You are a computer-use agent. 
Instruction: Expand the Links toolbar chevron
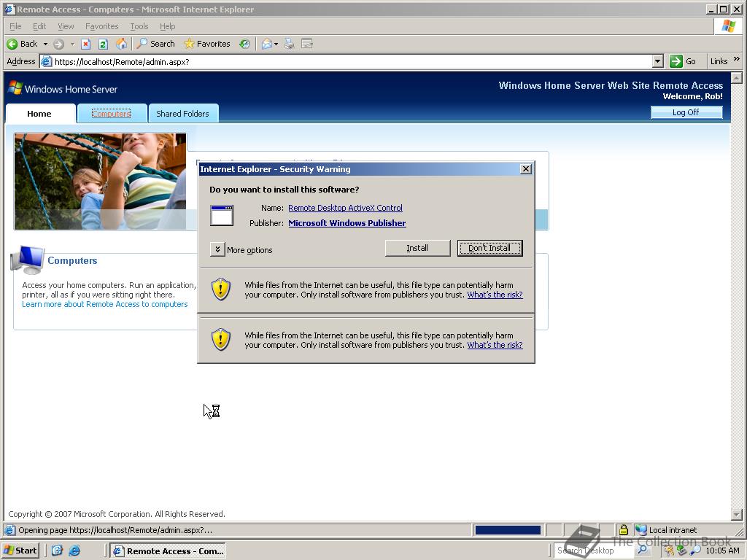(x=737, y=60)
